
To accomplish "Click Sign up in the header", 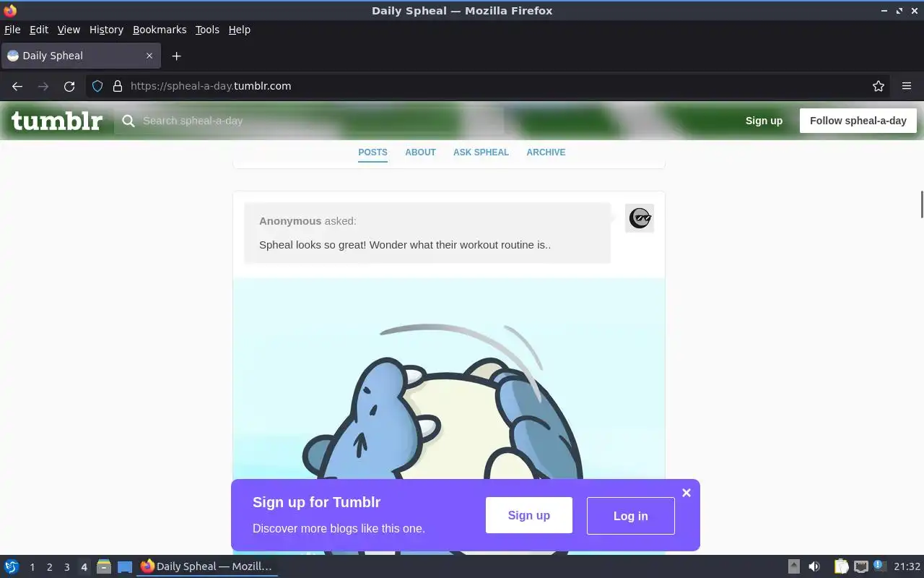I will (764, 121).
